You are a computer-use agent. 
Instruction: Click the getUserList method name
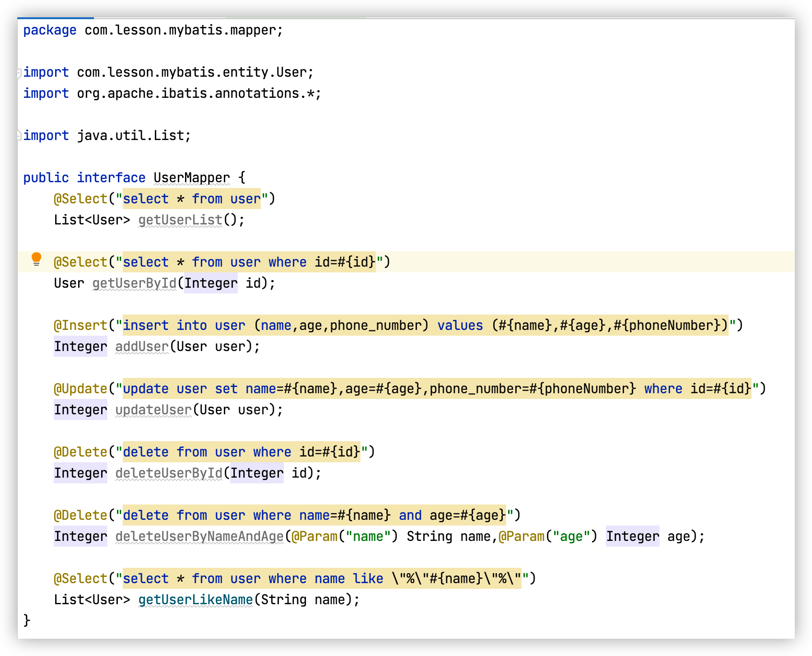(180, 220)
